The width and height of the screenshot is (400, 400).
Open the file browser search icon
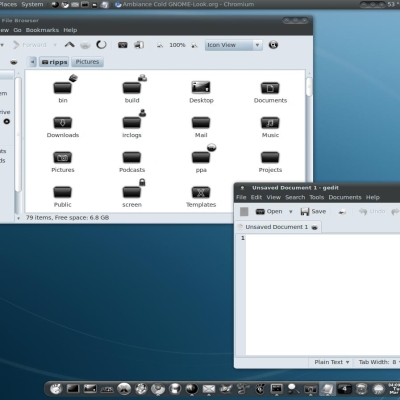point(273,45)
